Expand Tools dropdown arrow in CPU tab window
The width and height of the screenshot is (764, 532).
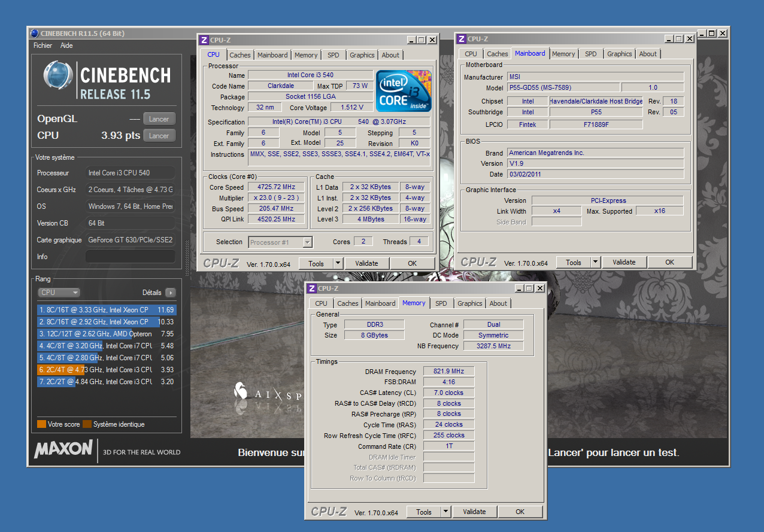tap(338, 263)
